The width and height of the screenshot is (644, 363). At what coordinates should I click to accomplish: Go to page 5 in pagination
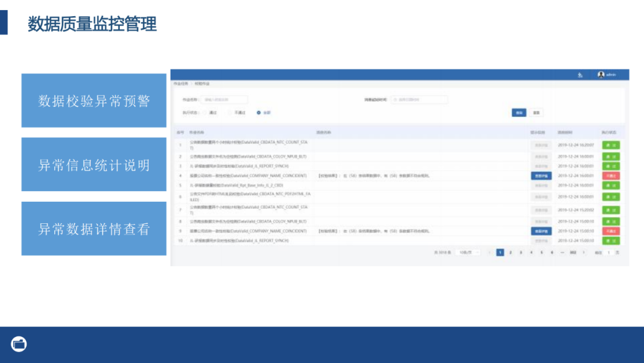[x=541, y=253]
